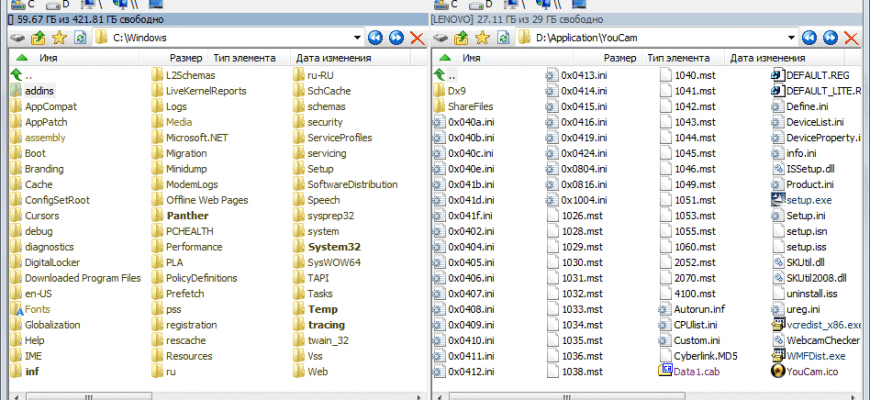Select file CPUlist.ini
The height and width of the screenshot is (400, 870).
coord(695,325)
